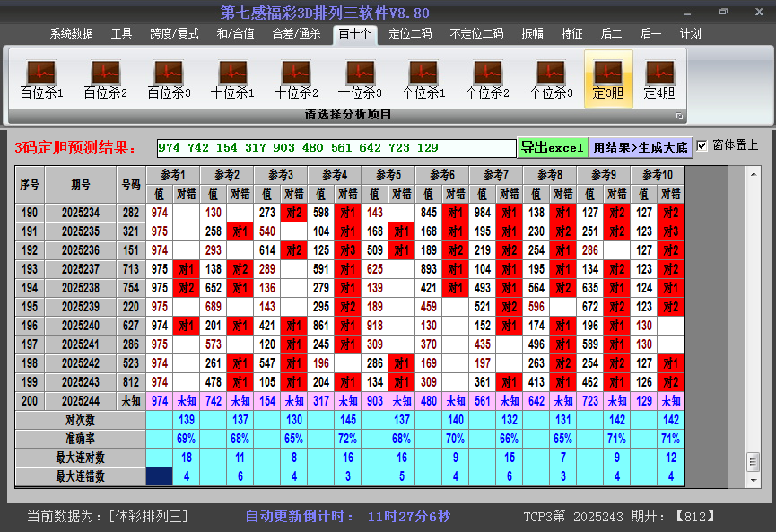
Task: Open the 系统数据 menu
Action: pos(72,33)
